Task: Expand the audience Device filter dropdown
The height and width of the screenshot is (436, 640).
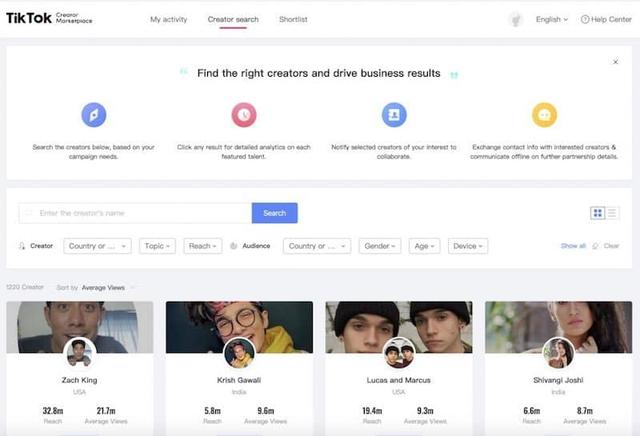Action: [x=468, y=246]
